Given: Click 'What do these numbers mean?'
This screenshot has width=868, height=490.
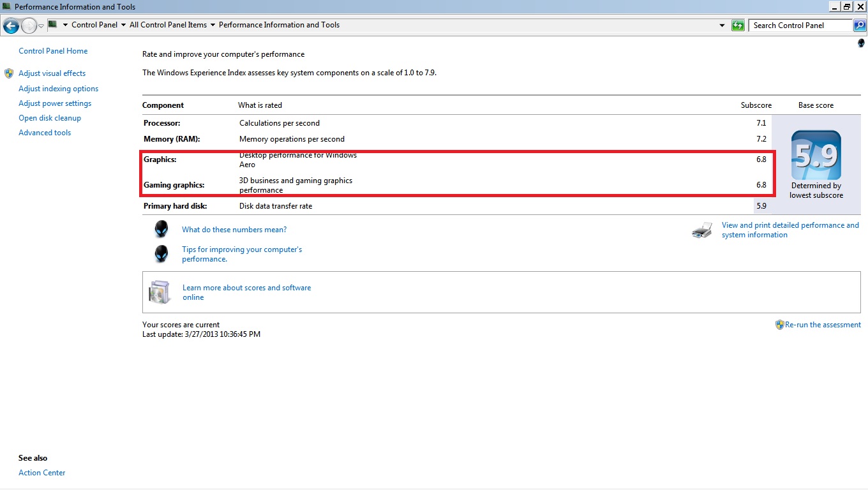Looking at the screenshot, I should (x=234, y=230).
